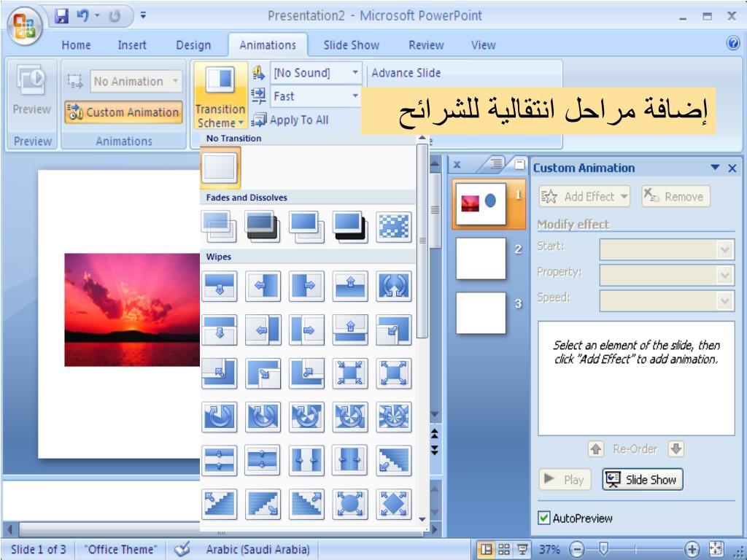
Task: Click the Remove effect button
Action: coord(676,196)
